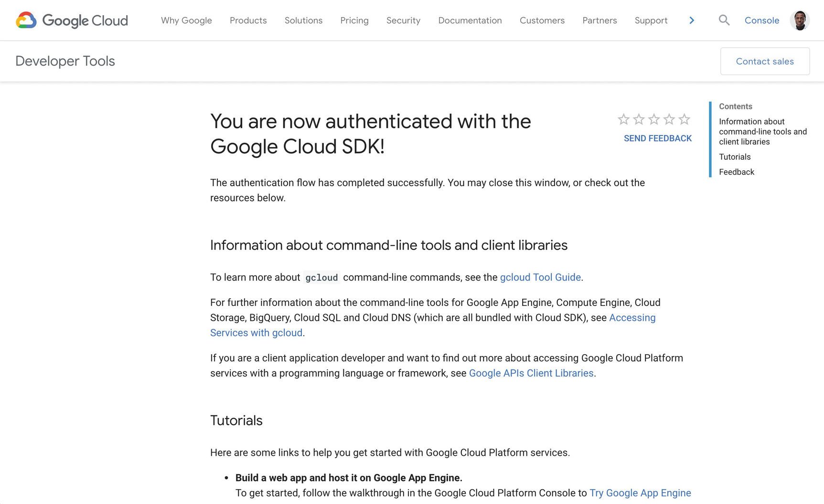824x504 pixels.
Task: Click the Contact sales button
Action: pos(765,61)
